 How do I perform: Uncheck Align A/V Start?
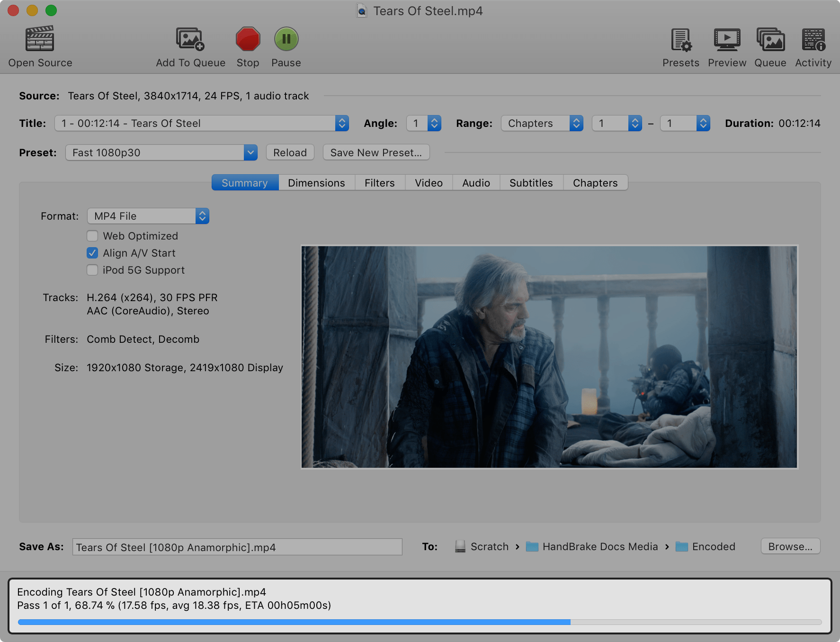coord(92,253)
